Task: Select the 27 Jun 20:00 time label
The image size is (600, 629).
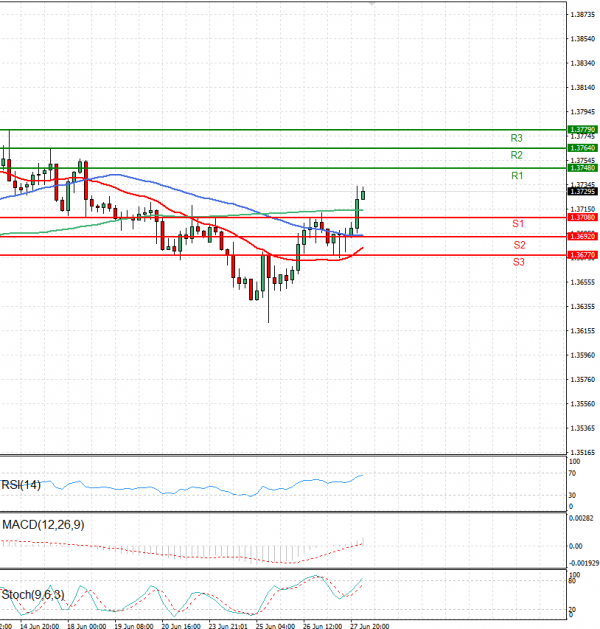Action: (x=370, y=623)
